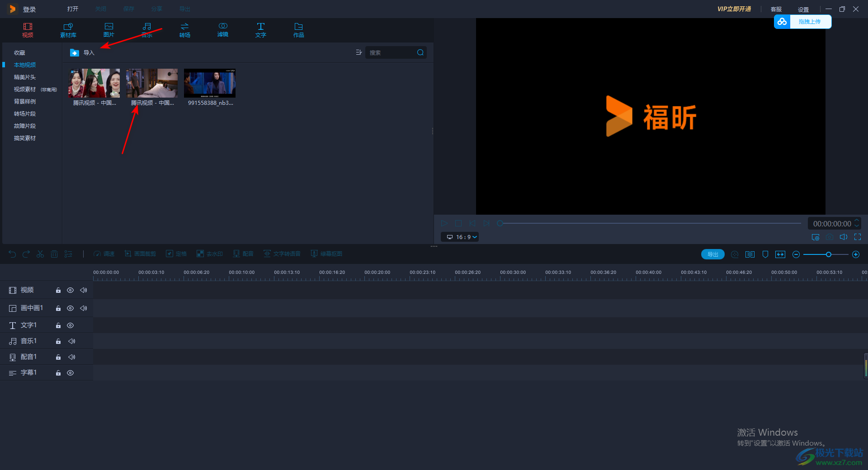Click the blue 导出 export button
The width and height of the screenshot is (868, 470).
tap(713, 254)
